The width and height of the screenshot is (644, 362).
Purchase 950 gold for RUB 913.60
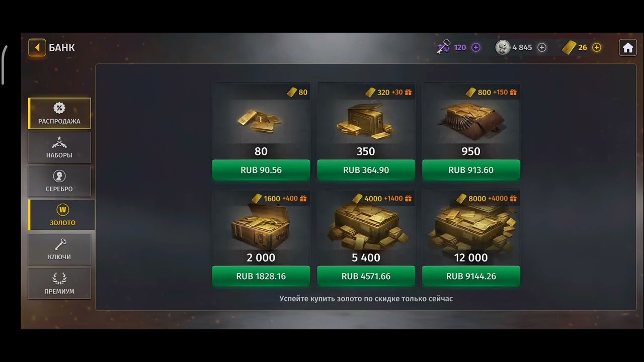(471, 170)
